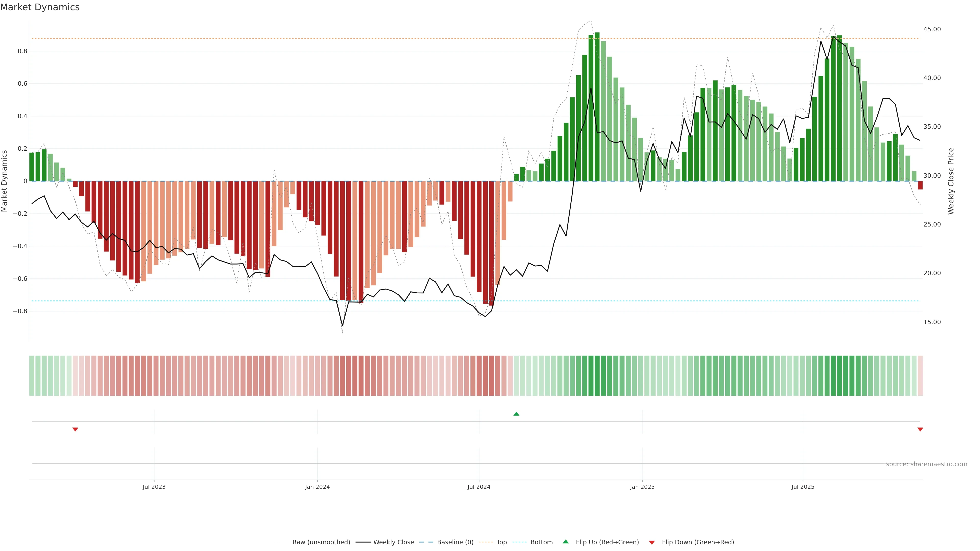Click the leftmost red Flip Down marker

[75, 429]
